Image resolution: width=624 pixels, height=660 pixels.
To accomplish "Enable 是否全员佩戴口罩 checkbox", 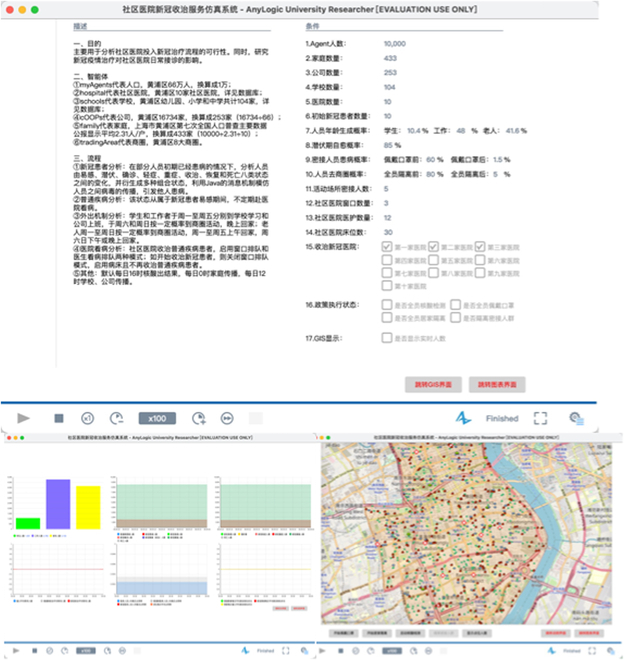I will click(x=455, y=304).
